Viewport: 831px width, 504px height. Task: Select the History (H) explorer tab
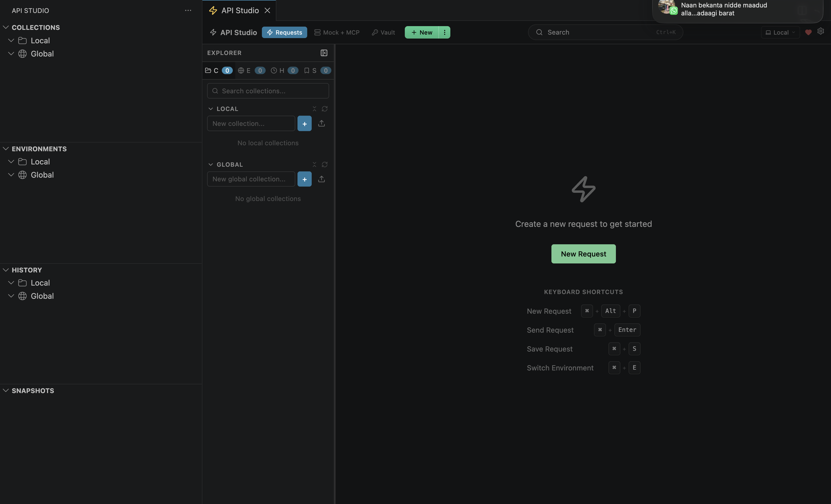pyautogui.click(x=284, y=70)
